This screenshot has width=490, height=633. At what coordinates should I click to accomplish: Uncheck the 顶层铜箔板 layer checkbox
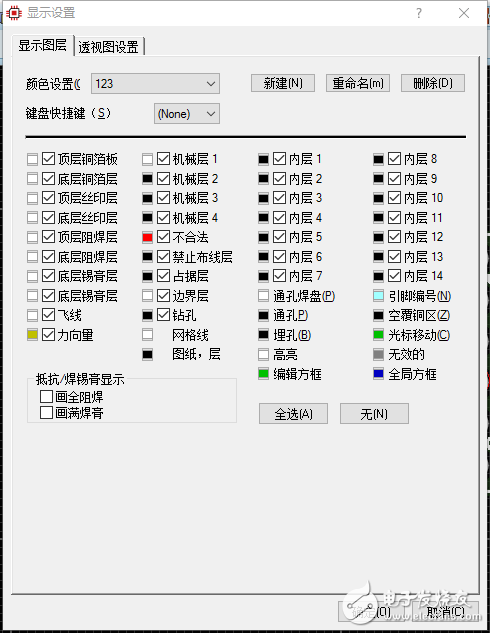pyautogui.click(x=48, y=159)
